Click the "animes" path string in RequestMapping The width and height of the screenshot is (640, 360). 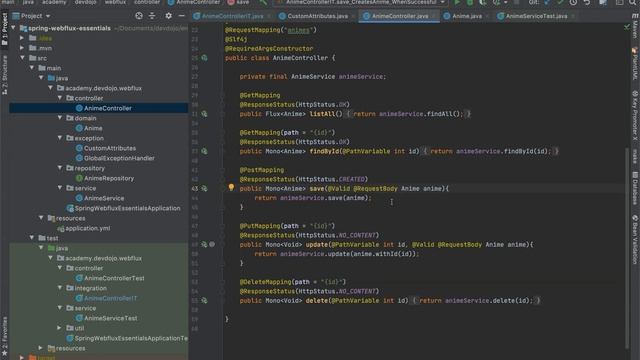[298, 30]
